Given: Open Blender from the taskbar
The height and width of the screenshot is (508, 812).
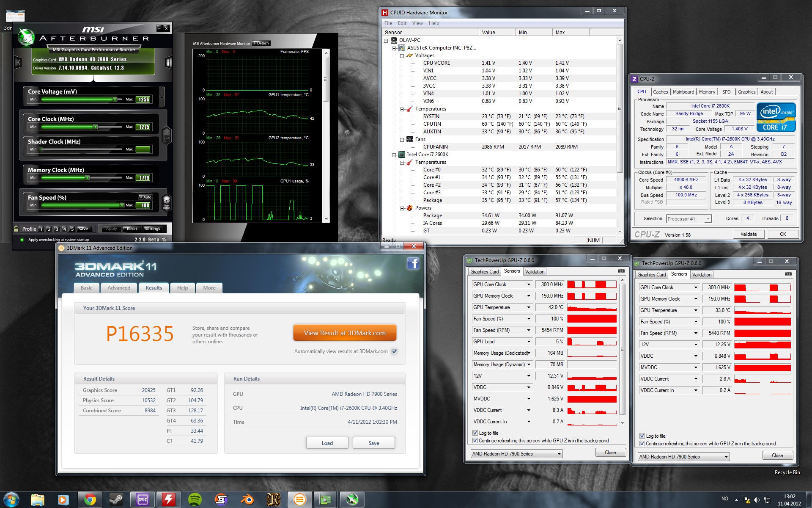Looking at the screenshot, I should (247, 500).
